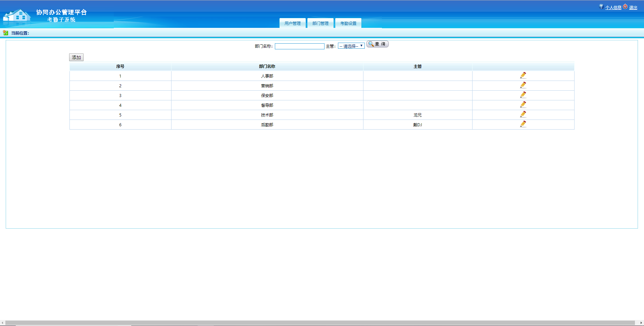Screen dimensions: 644x326
Task: Click the 部门名称 column header
Action: (x=267, y=66)
